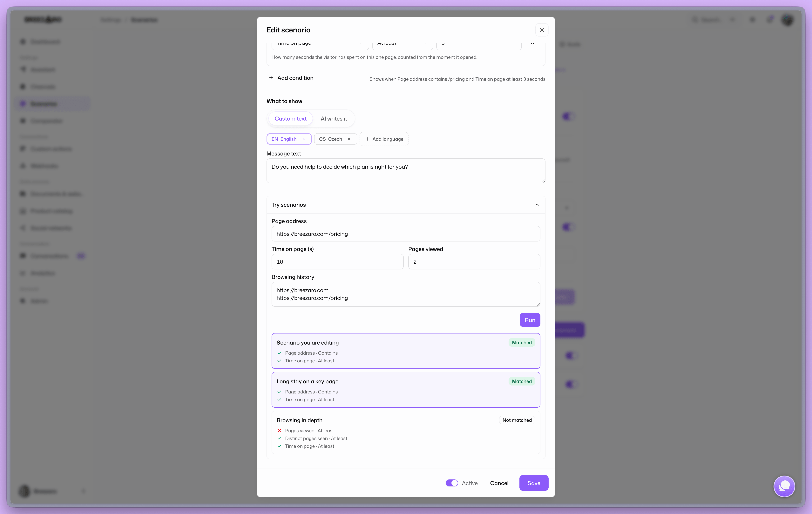Select the Scenario you are editing result card
The height and width of the screenshot is (514, 812).
[406, 351]
